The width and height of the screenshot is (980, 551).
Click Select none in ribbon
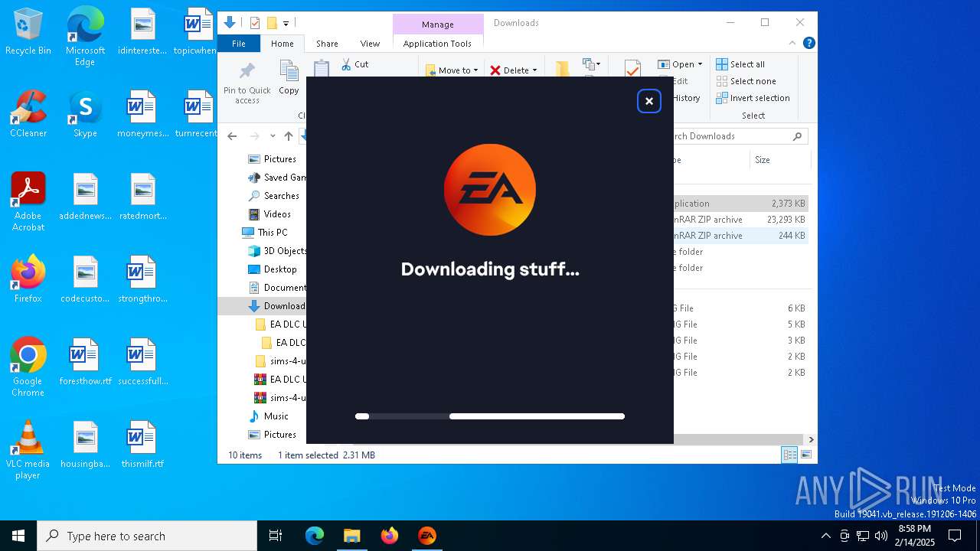(746, 81)
